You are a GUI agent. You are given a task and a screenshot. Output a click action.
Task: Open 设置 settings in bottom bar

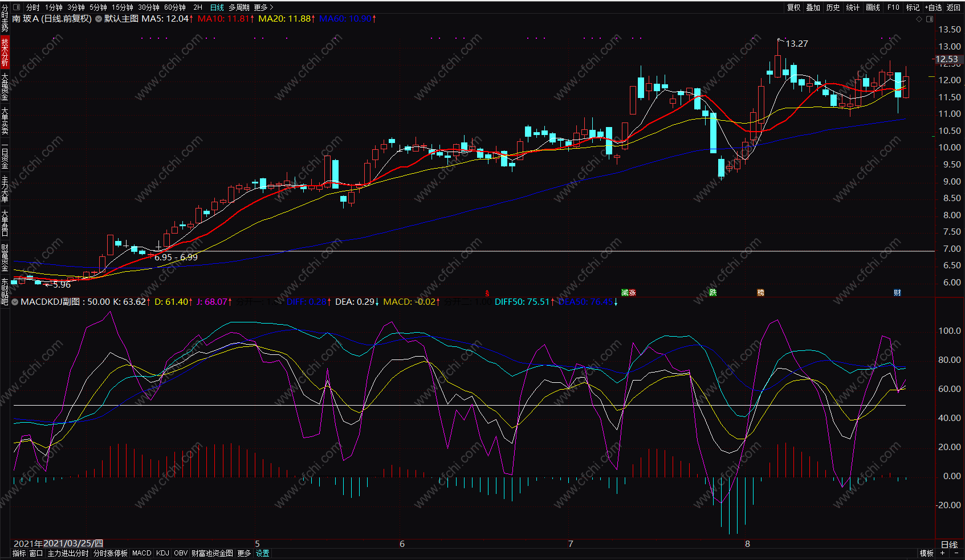click(262, 553)
